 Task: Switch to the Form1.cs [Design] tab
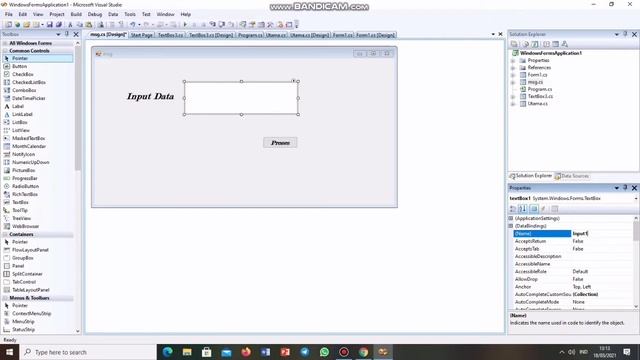pyautogui.click(x=376, y=35)
